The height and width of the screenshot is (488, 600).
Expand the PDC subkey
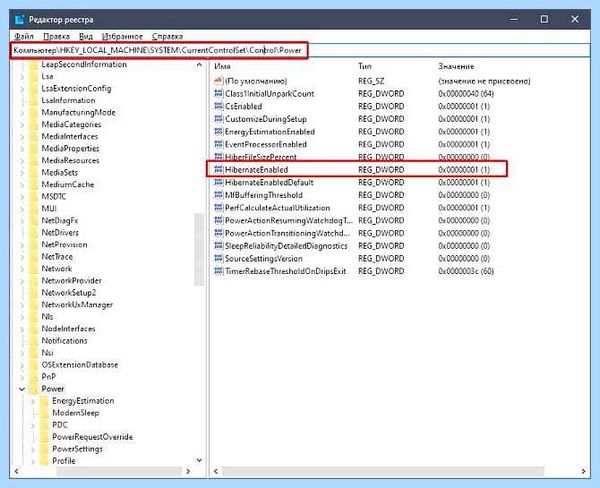point(33,425)
